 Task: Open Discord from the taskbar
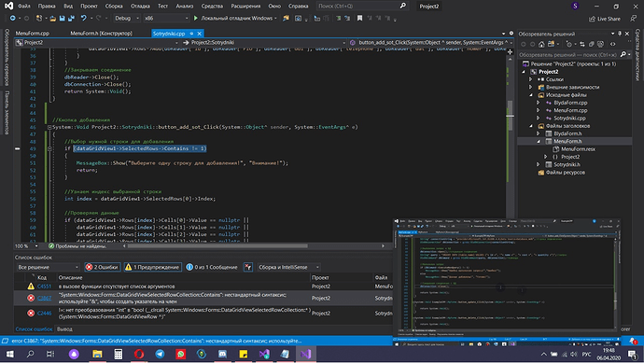click(x=222, y=354)
